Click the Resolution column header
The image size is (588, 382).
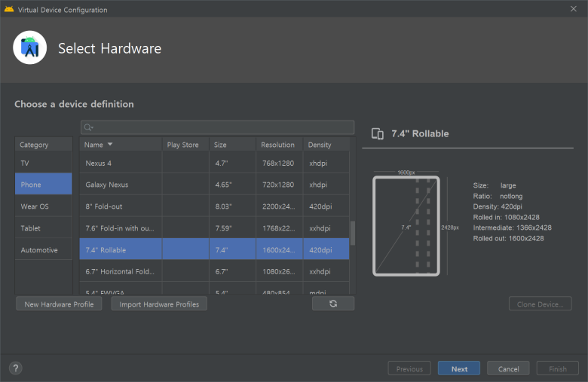pos(280,145)
